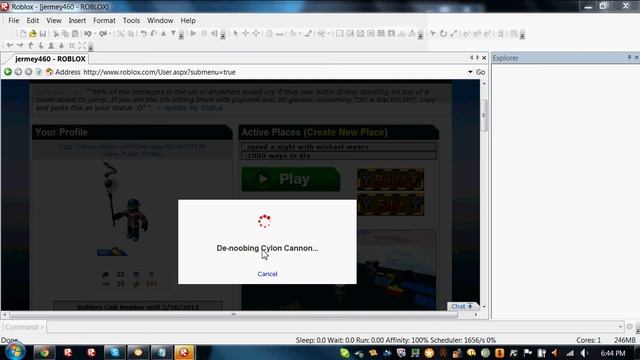Screen dimensions: 640x360
Task: Click the Play run toolbar button
Action: click(x=193, y=34)
